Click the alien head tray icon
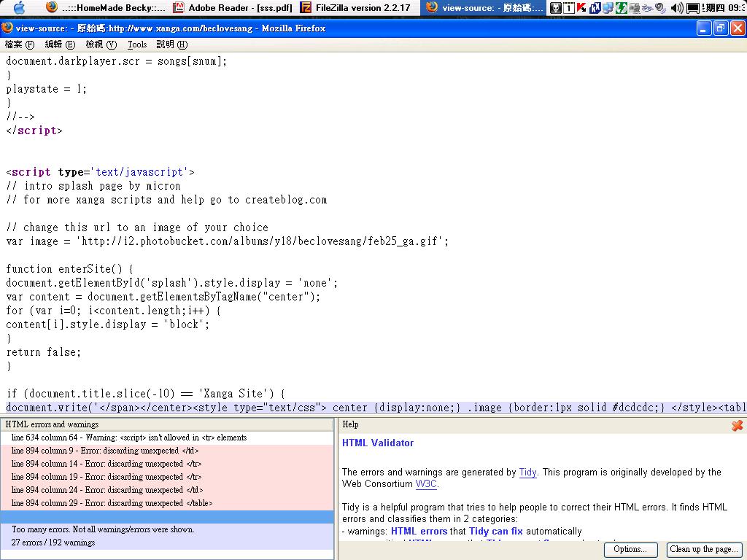The image size is (747, 560). point(556,8)
